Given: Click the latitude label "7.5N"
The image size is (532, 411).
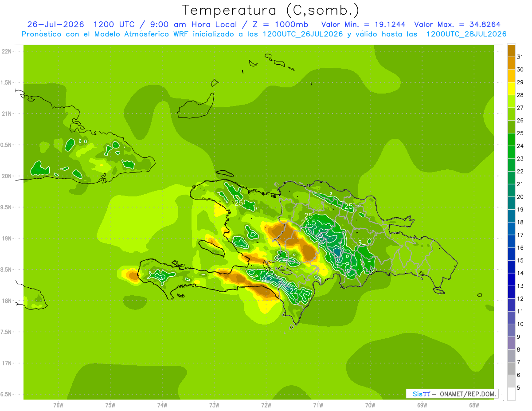Looking at the screenshot, I should (7, 332).
